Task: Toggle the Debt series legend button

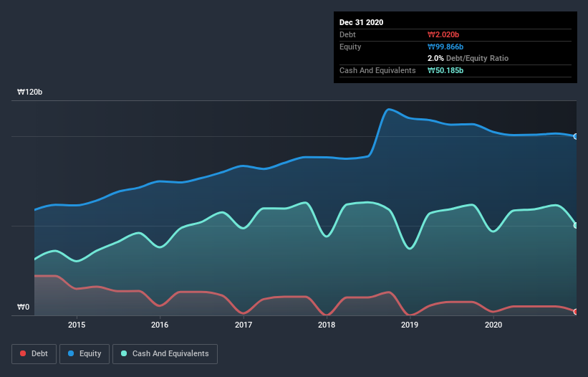Action: [34, 354]
